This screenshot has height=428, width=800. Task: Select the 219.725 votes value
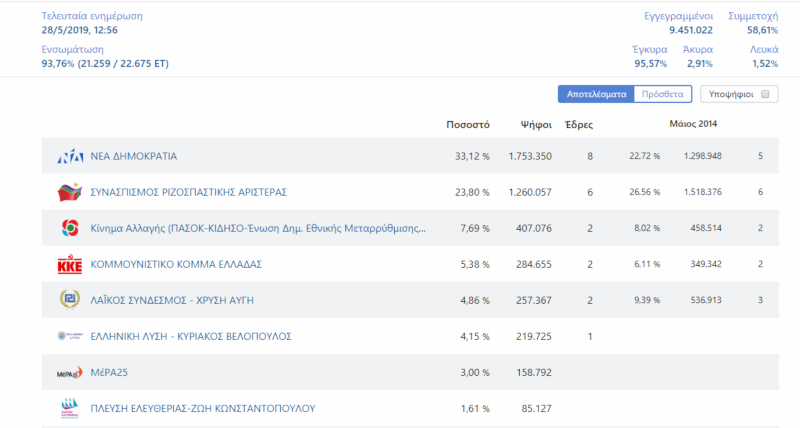(x=534, y=336)
